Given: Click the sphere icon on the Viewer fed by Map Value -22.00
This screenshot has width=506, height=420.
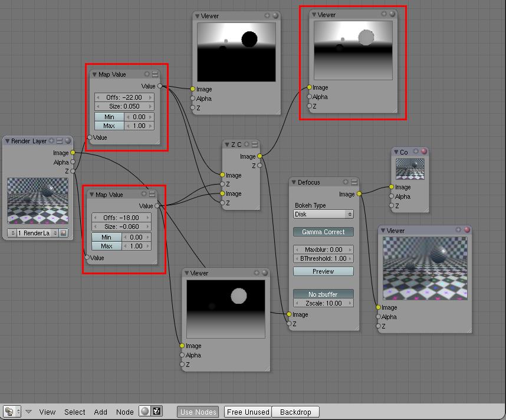Looking at the screenshot, I should tap(275, 15).
